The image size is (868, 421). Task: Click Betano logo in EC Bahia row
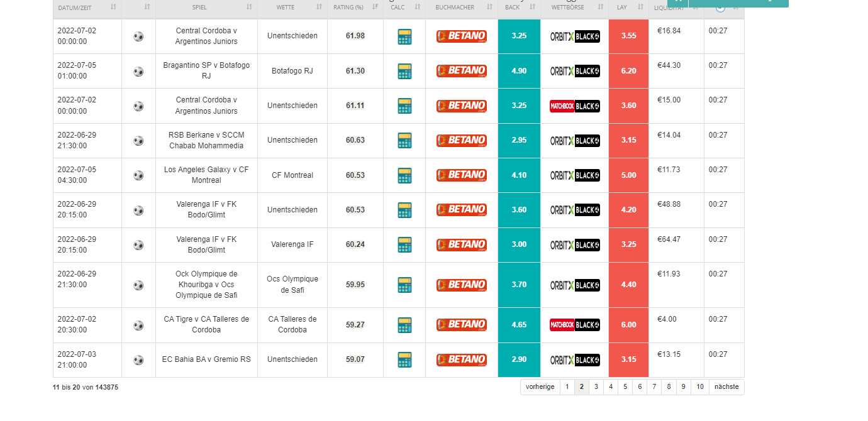(x=462, y=360)
